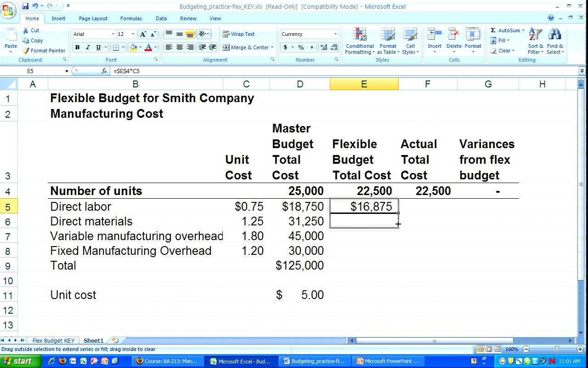Expand the Currency number format dropdown

(335, 34)
